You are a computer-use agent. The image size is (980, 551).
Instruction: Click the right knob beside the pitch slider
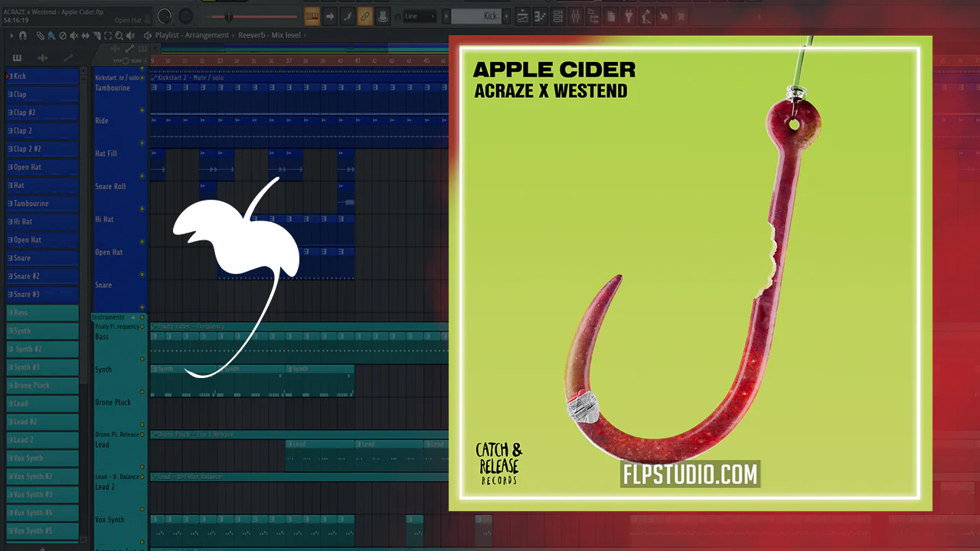click(x=186, y=16)
